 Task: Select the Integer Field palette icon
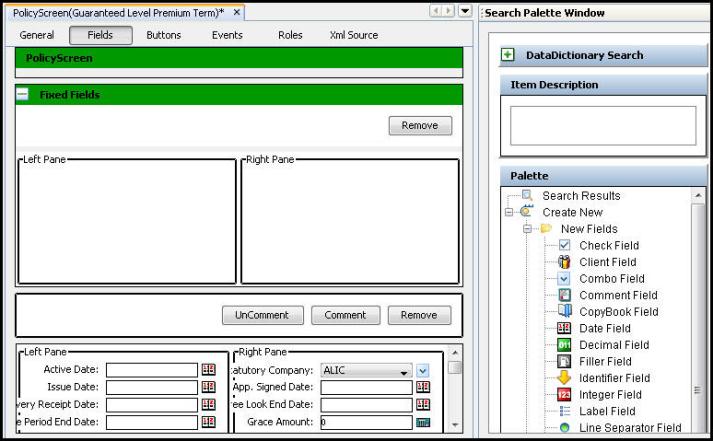564,395
